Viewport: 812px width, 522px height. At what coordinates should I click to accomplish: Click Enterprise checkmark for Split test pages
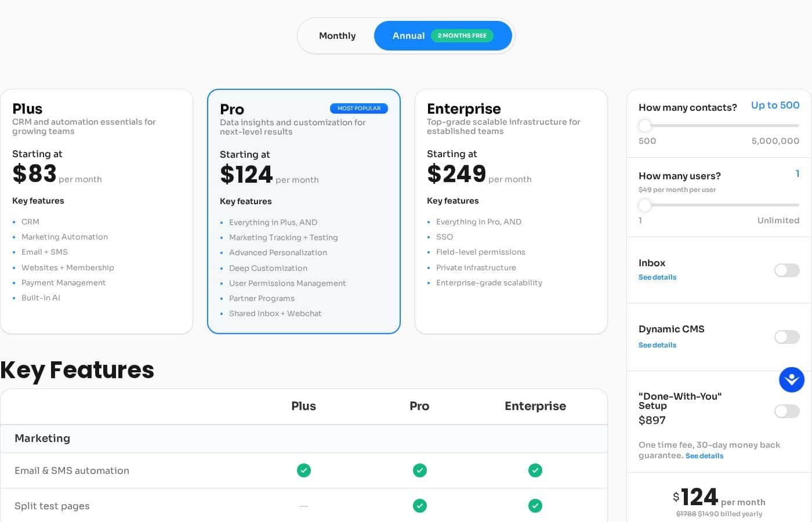click(x=535, y=506)
